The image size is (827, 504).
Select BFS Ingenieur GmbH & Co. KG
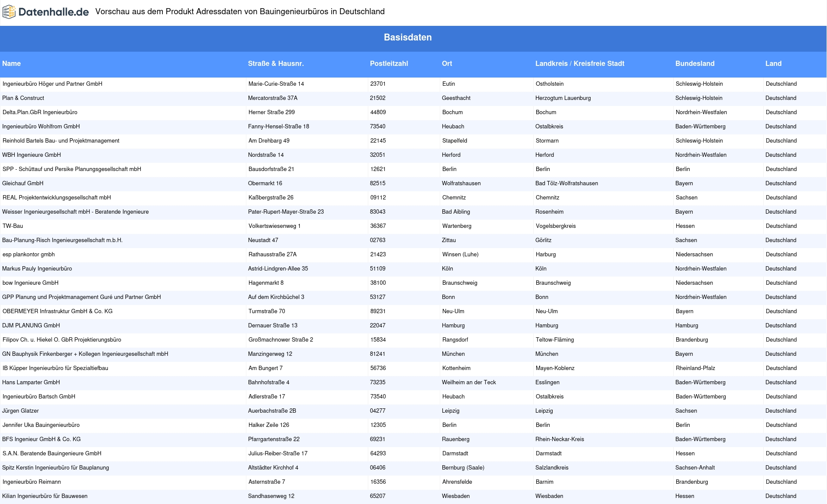pyautogui.click(x=41, y=439)
